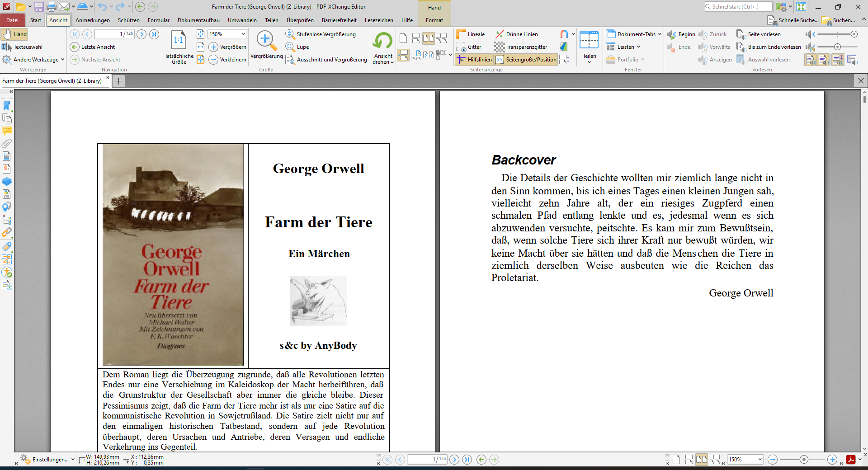Toggle two pages facing layout
The image size is (868, 470).
tap(428, 38)
